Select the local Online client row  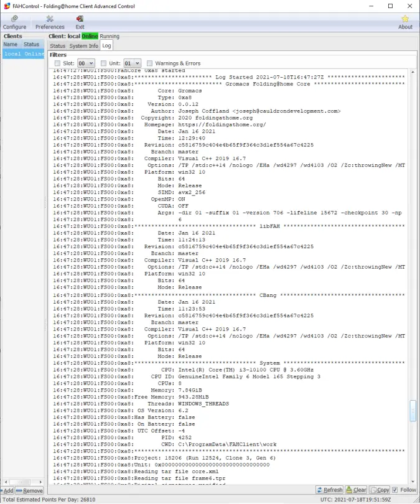tap(24, 54)
